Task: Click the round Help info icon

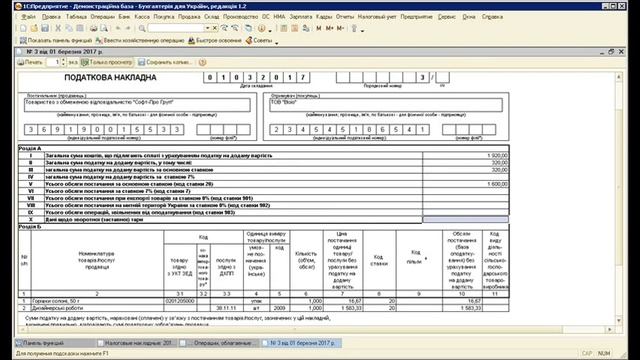Action: (x=262, y=28)
